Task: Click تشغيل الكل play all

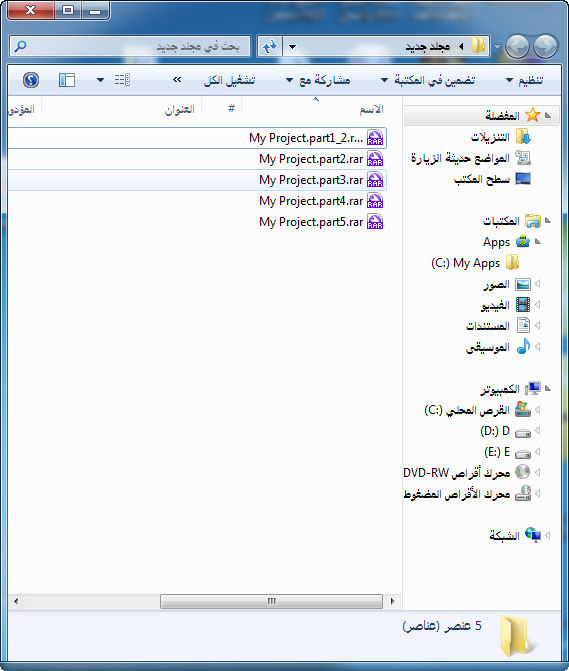Action: (x=229, y=80)
